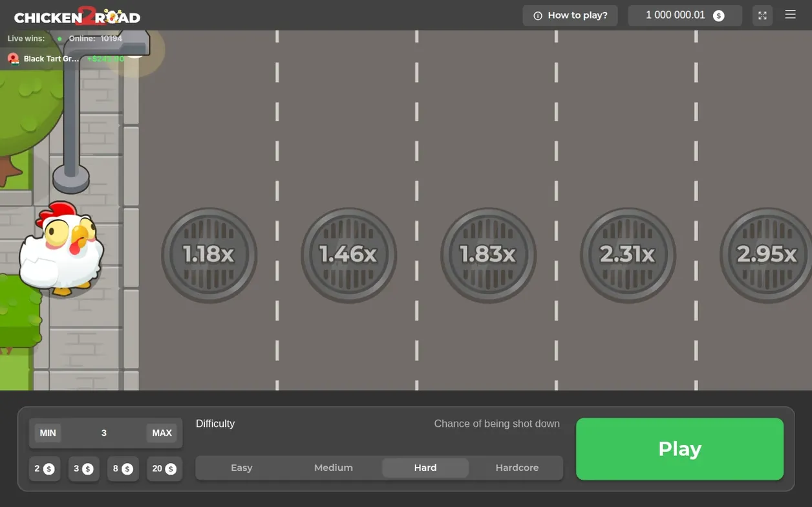Click the 1.83x manhole cover
Screen dimensions: 812x507
coord(488,255)
